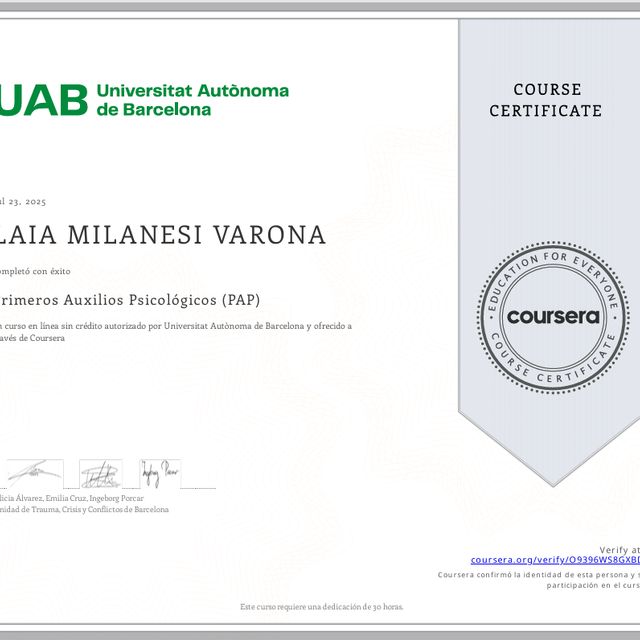Click the course title 'Primeros Auxilios Psicológicos (PAP)'
This screenshot has width=640, height=640.
coord(130,300)
